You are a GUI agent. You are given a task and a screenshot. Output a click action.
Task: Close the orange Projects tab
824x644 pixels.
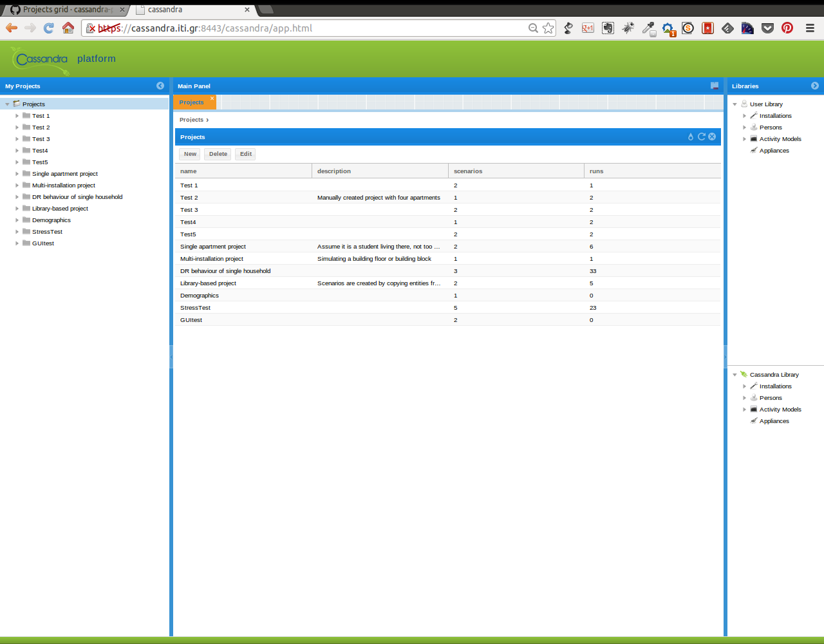click(x=212, y=99)
